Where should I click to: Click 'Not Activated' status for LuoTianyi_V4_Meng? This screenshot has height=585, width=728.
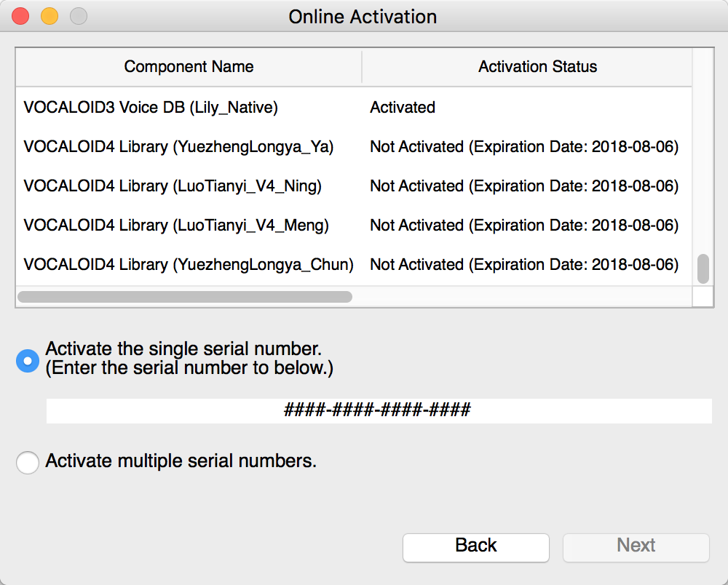tap(524, 226)
